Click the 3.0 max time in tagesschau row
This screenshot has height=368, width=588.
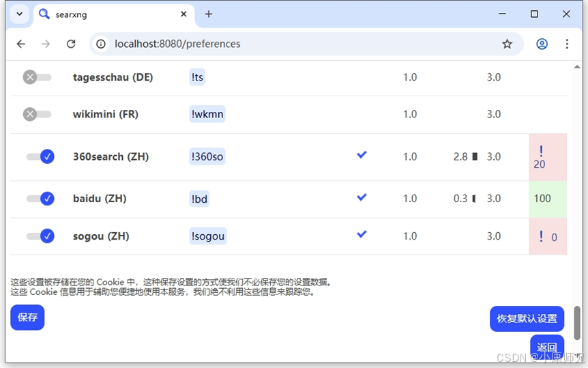(493, 77)
